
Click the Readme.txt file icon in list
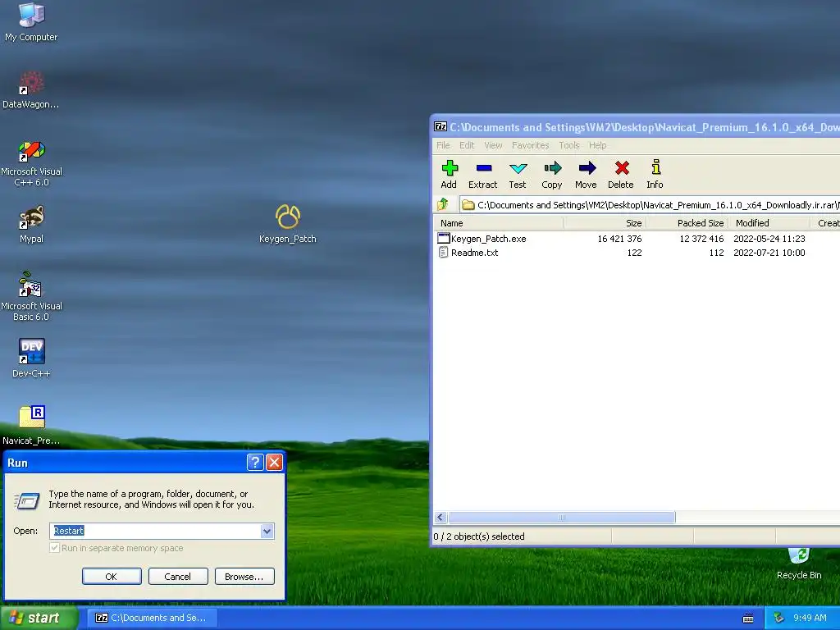click(443, 253)
